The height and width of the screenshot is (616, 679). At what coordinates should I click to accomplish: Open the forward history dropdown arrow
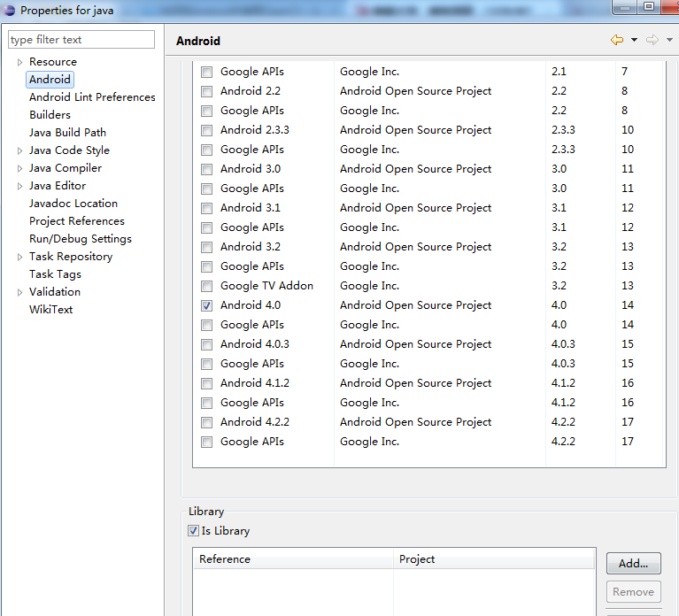(669, 40)
